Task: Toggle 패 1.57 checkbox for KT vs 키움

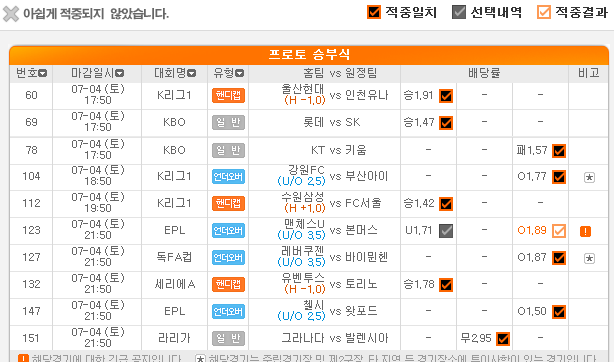Action: (x=559, y=151)
